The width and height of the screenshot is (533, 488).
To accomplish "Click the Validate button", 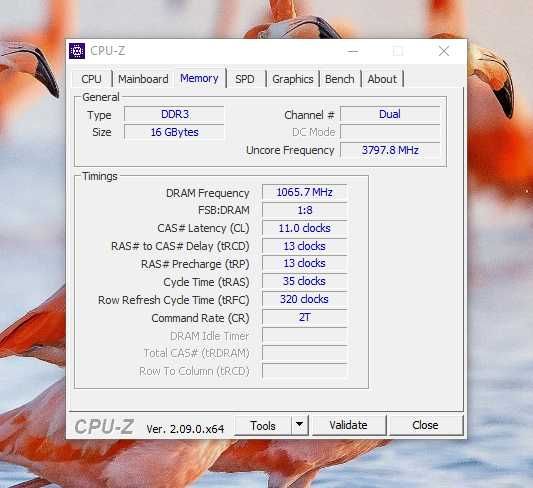I will (348, 425).
